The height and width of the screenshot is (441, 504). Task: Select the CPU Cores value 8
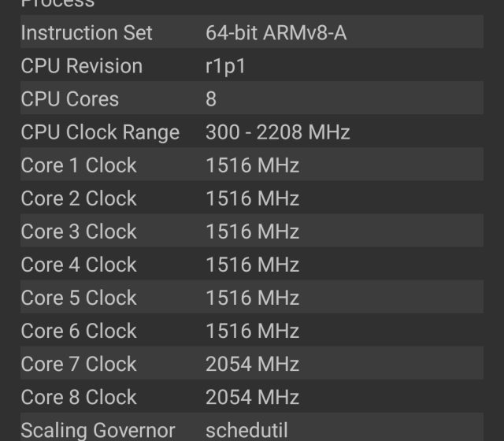[211, 99]
